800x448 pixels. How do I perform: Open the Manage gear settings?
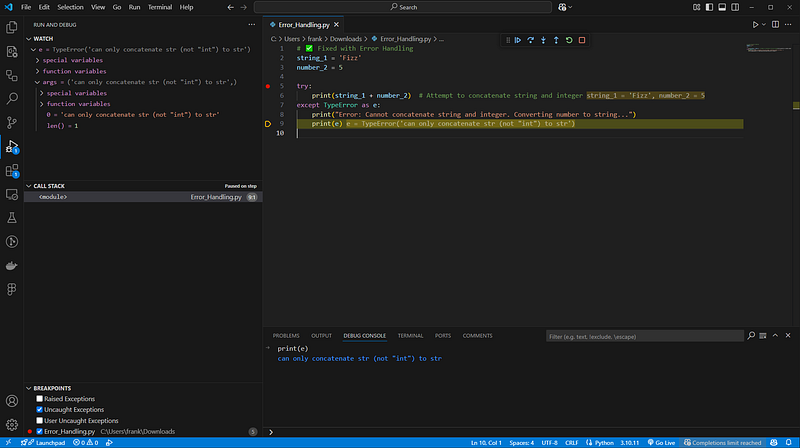[12, 425]
